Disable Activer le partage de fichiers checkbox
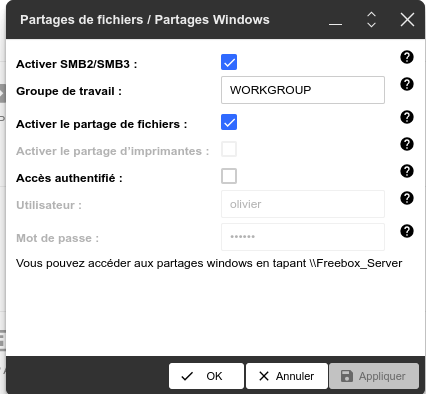The image size is (426, 394). (x=229, y=122)
